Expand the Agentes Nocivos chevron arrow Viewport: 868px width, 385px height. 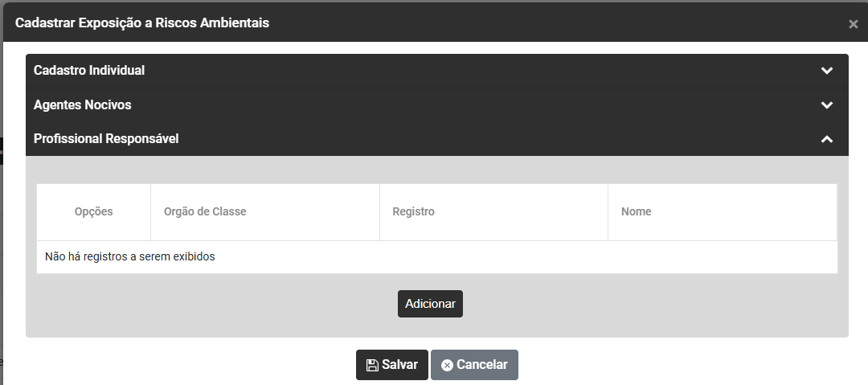(826, 105)
